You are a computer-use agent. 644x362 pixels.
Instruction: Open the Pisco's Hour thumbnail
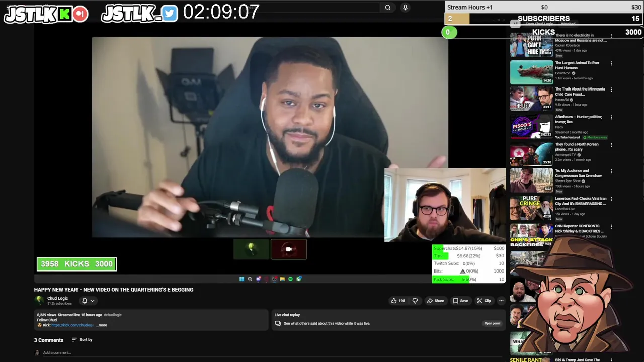[532, 126]
